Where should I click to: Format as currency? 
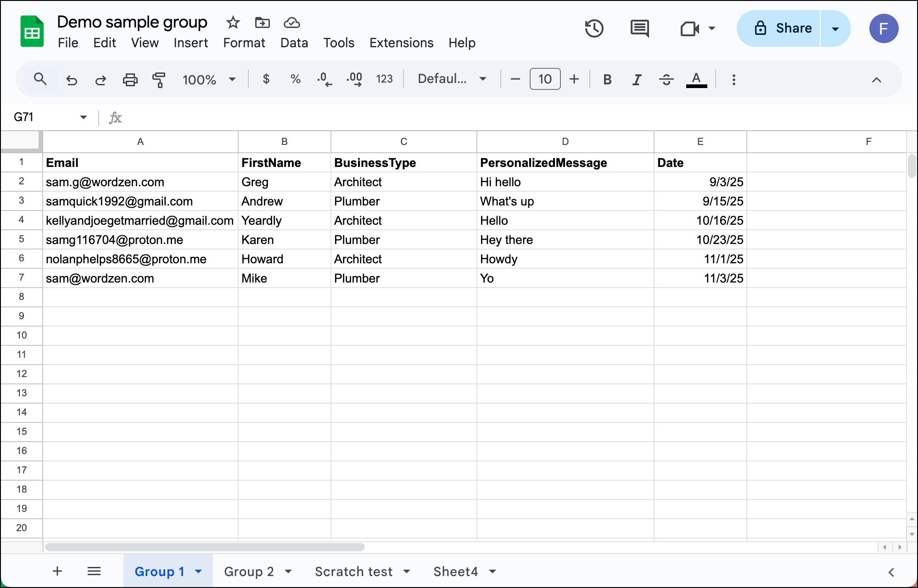[266, 79]
